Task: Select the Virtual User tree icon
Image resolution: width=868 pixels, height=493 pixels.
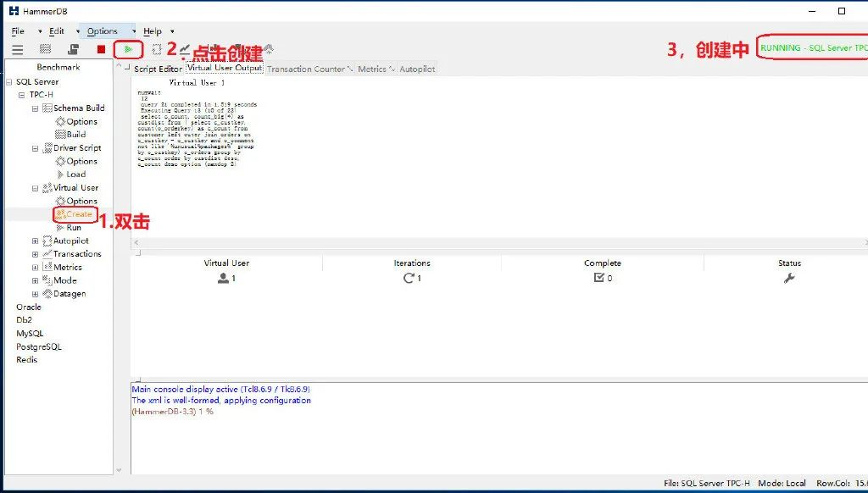Action: click(x=47, y=187)
